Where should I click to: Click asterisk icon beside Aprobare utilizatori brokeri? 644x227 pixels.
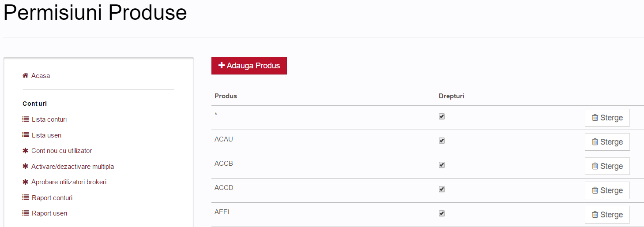[25, 182]
